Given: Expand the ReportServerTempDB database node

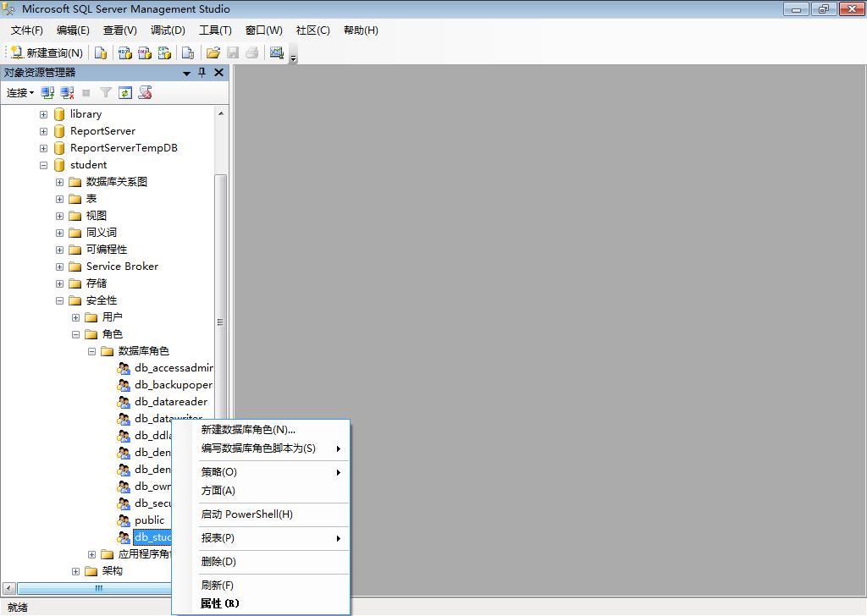Looking at the screenshot, I should [x=44, y=148].
